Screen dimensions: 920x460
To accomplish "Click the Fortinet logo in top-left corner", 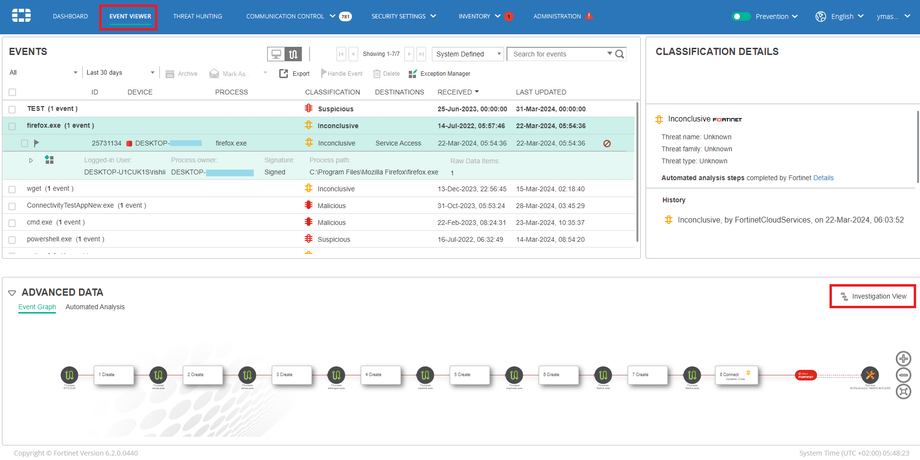I will 20,16.
